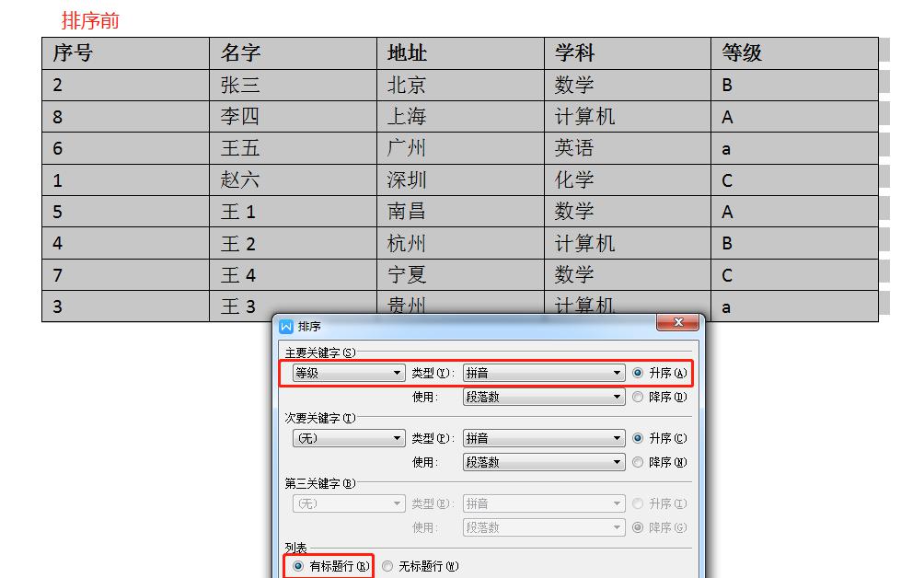Click the 上海 address cell
924x578 pixels.
(x=460, y=117)
